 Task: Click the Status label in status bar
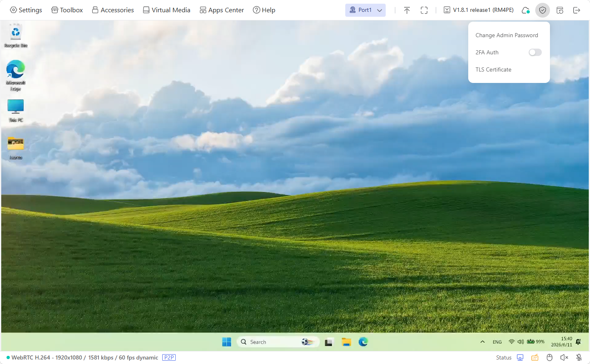pyautogui.click(x=504, y=357)
